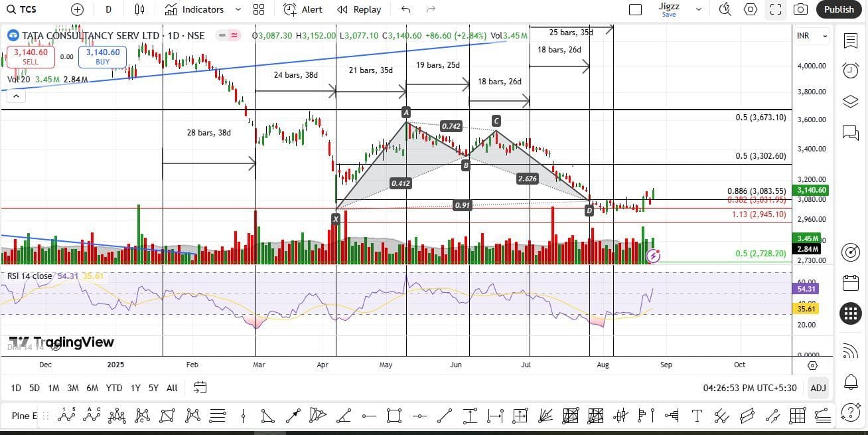Select the 1Y time range

pos(135,387)
